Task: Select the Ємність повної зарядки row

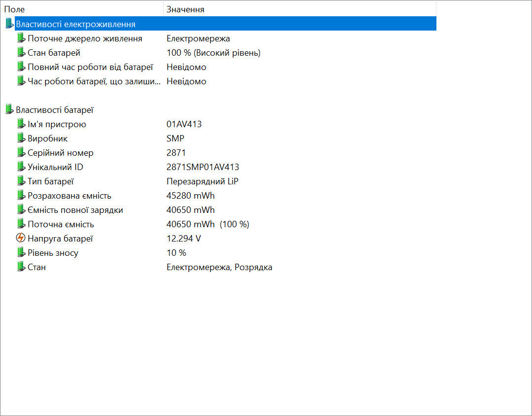Action: click(x=75, y=210)
